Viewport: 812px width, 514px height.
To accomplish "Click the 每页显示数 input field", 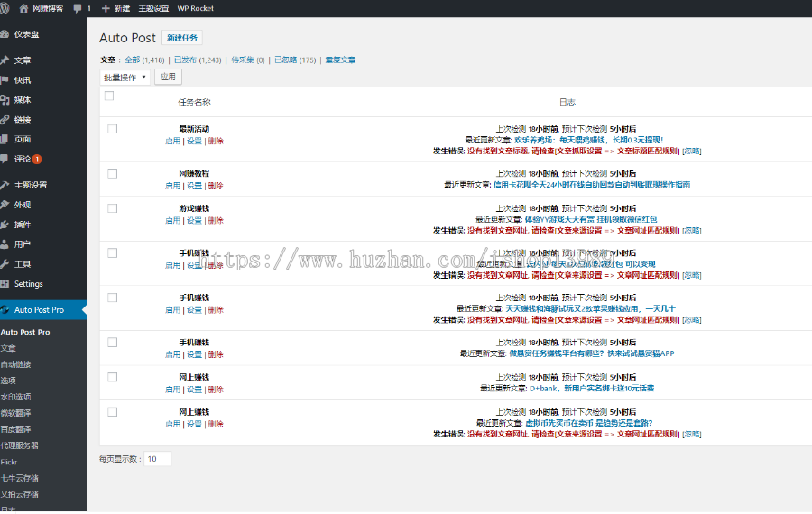I will 157,459.
